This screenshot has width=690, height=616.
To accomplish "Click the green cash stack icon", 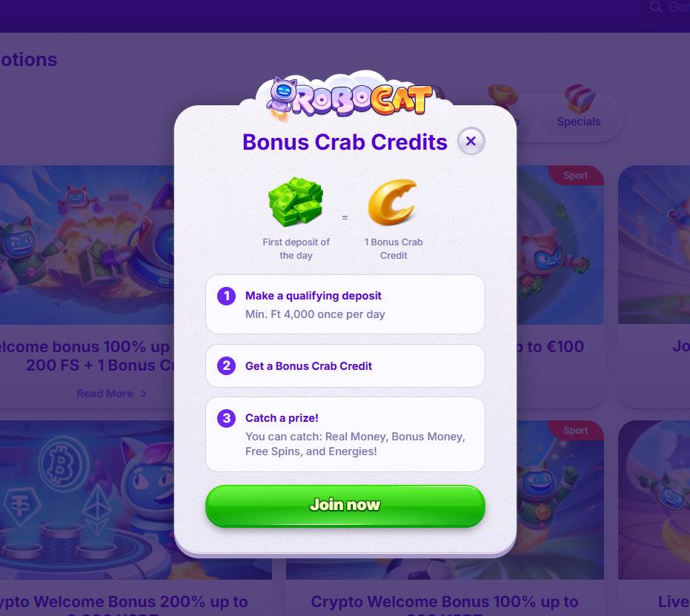I will click(296, 202).
